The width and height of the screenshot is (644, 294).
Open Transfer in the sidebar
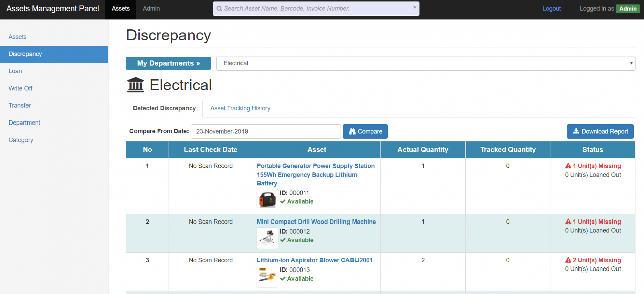tap(54, 105)
